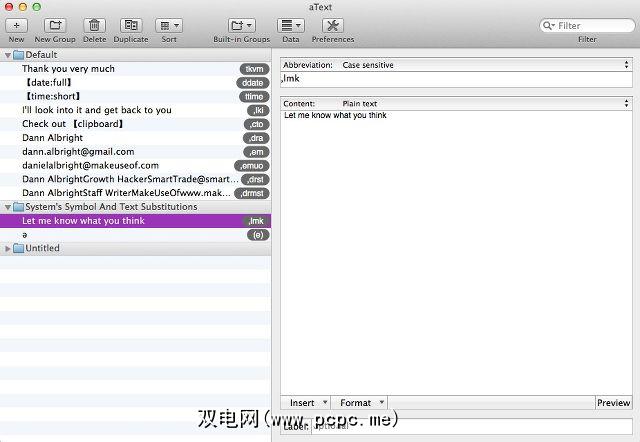
Task: Open the Plain text content type dropdown
Action: (485, 103)
